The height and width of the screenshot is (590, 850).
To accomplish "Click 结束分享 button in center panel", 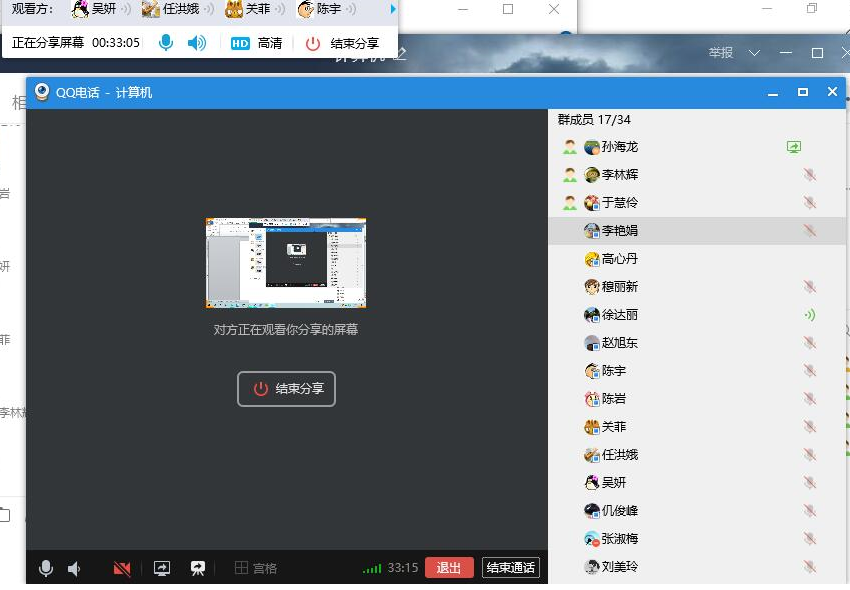I will 286,389.
